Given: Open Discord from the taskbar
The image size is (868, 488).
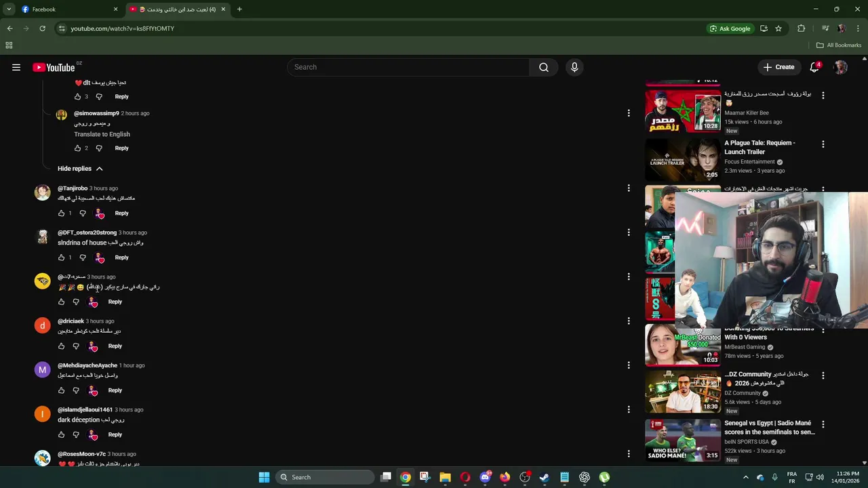Looking at the screenshot, I should (x=485, y=477).
